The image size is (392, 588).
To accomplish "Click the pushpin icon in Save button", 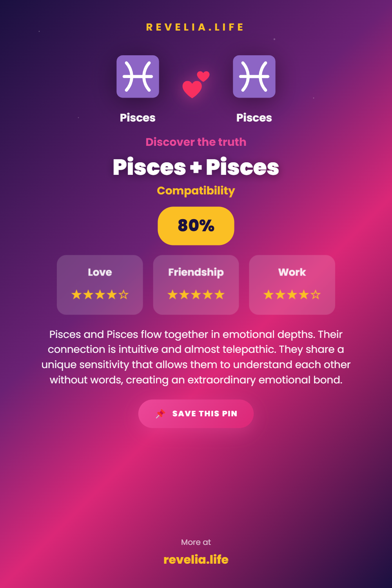I will point(160,414).
